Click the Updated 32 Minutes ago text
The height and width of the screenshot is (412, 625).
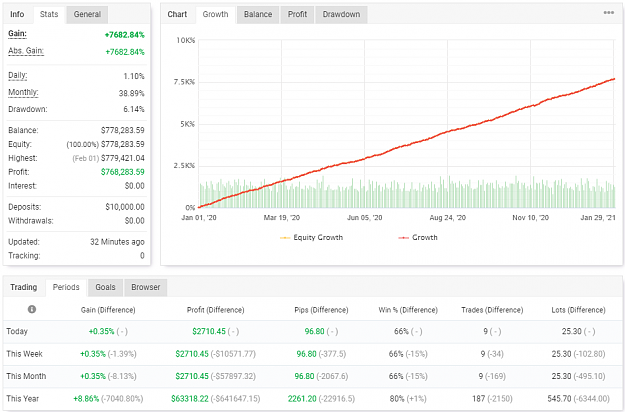click(117, 242)
